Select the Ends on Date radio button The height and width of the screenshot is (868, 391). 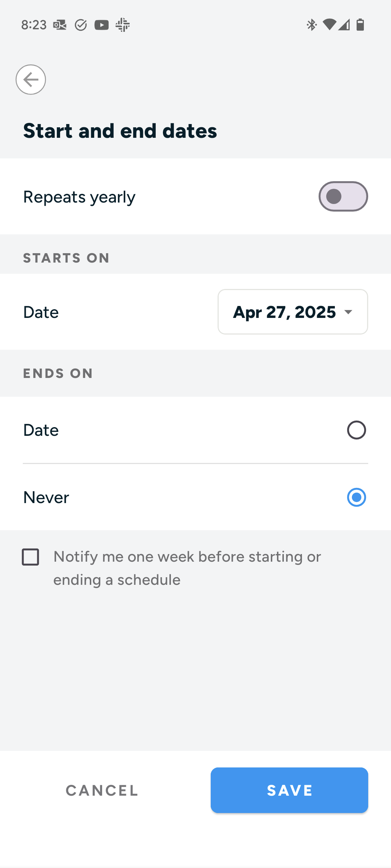tap(357, 430)
